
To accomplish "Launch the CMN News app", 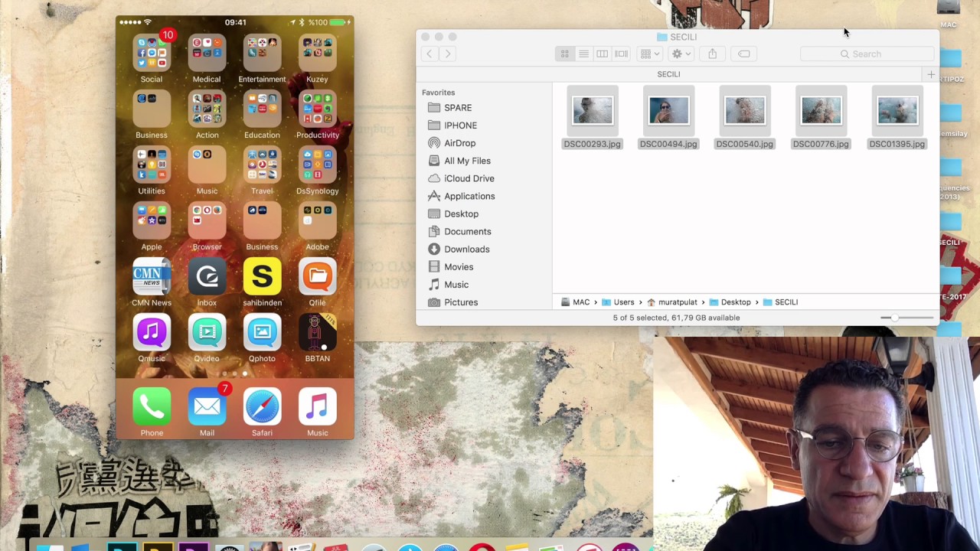I will (x=152, y=276).
